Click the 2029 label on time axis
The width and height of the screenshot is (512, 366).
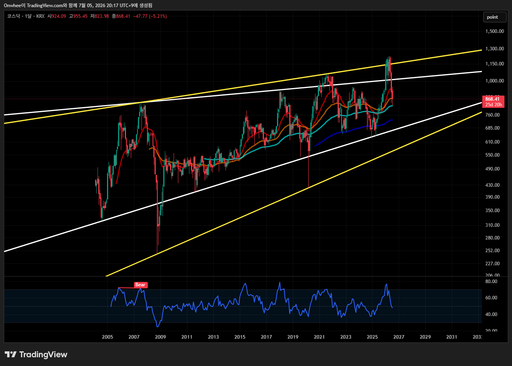(425, 337)
